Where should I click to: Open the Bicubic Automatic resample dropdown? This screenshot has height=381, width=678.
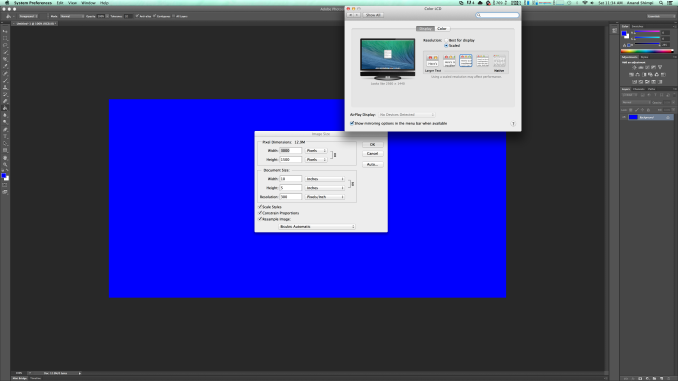pyautogui.click(x=317, y=227)
